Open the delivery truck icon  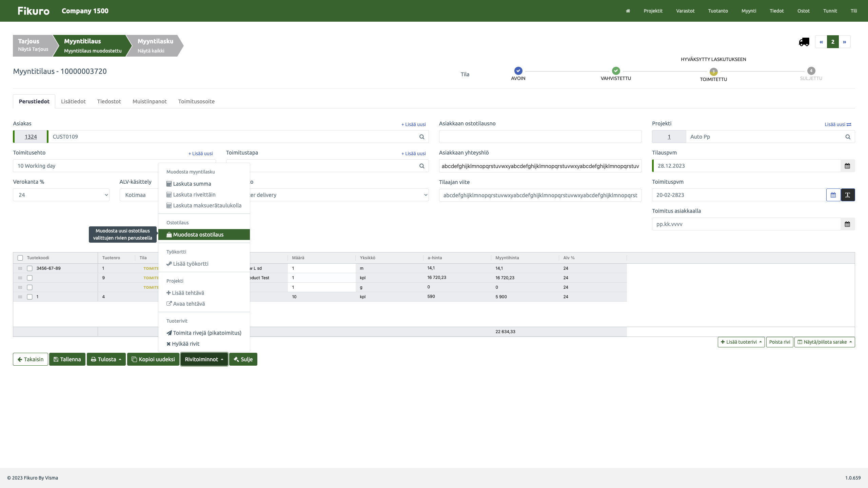click(x=804, y=42)
